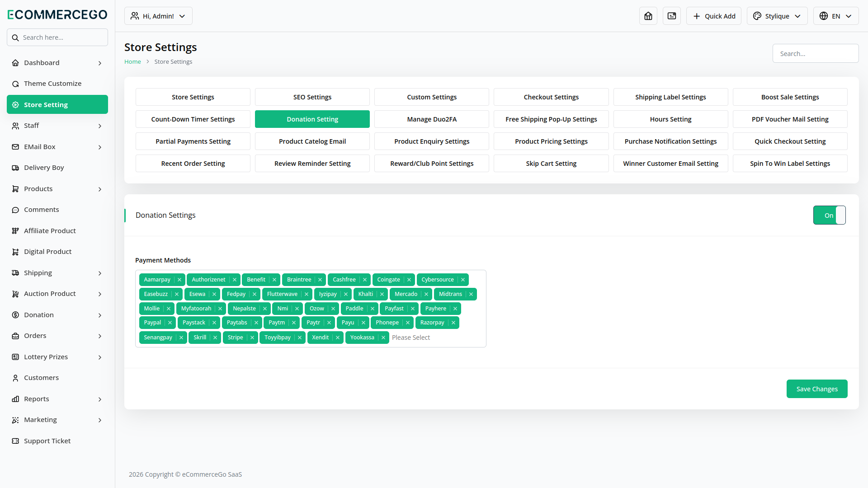Remove the Cybersource payment tag
Viewport: 868px width, 488px height.
point(463,280)
